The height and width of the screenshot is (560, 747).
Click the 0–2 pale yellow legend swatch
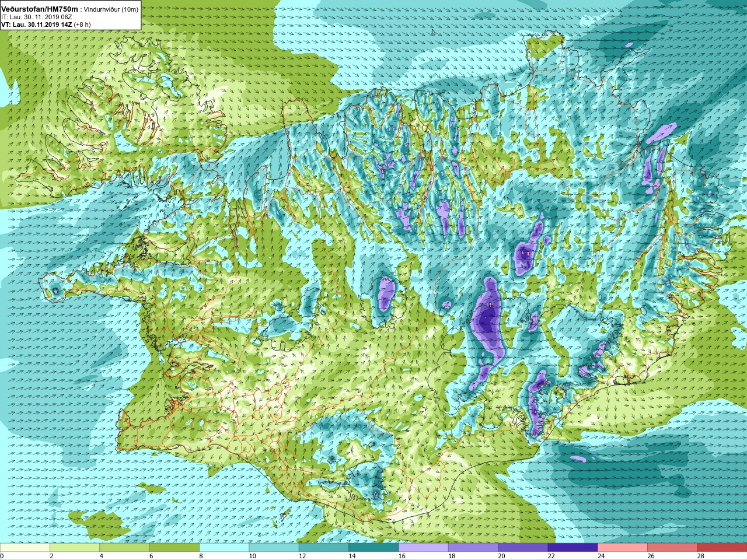(25, 548)
